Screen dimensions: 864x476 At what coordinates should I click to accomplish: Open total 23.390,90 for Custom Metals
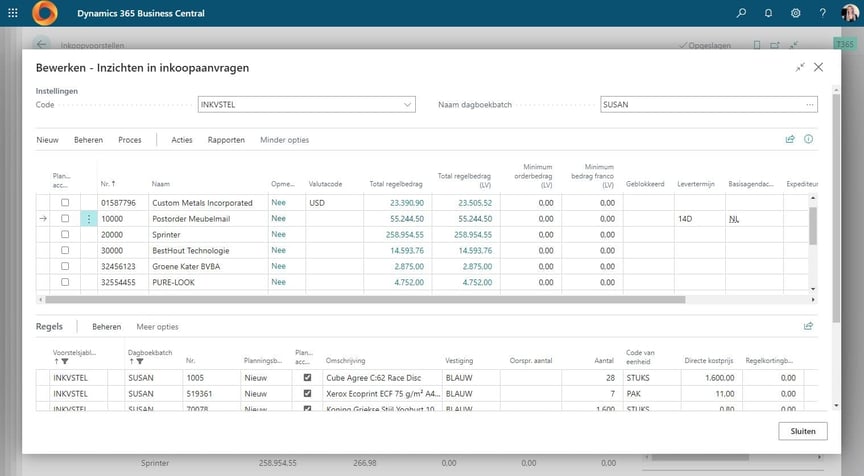point(407,203)
